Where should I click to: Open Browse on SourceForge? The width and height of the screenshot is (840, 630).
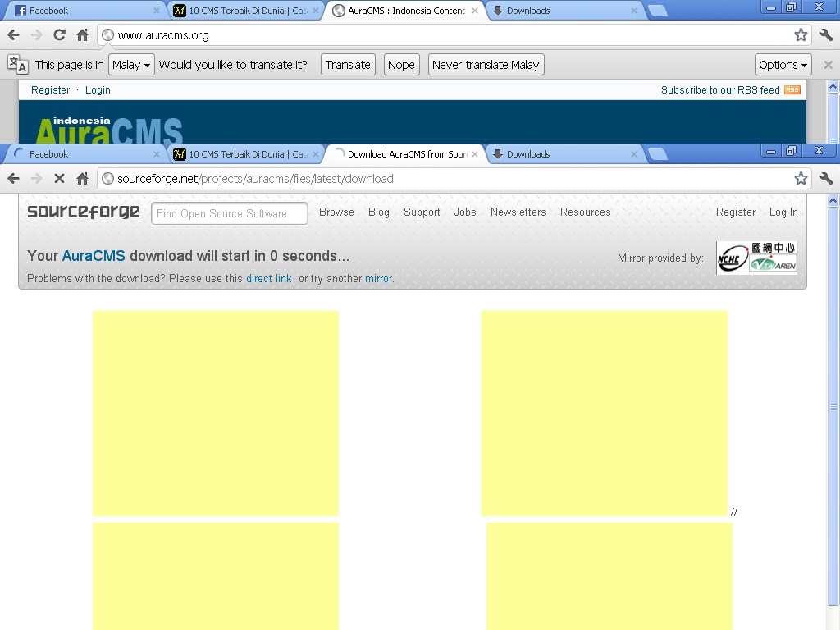click(336, 212)
